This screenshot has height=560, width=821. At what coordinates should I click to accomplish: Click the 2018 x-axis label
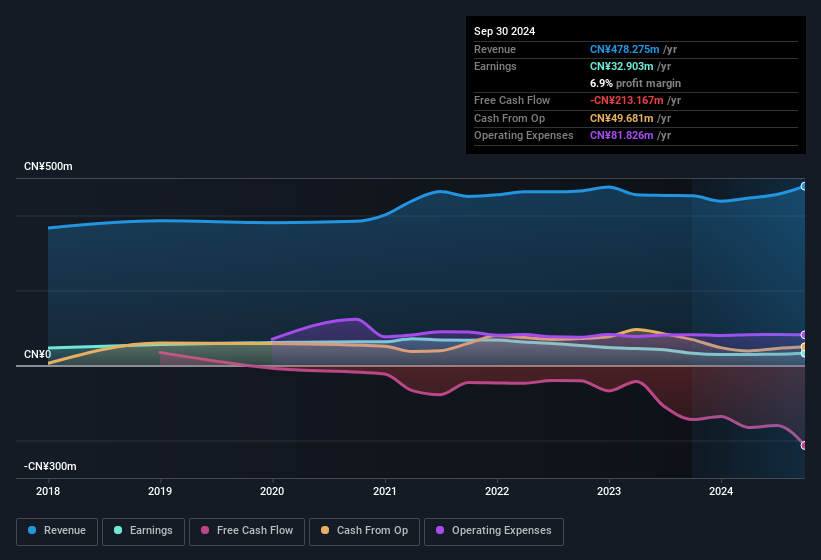(48, 491)
